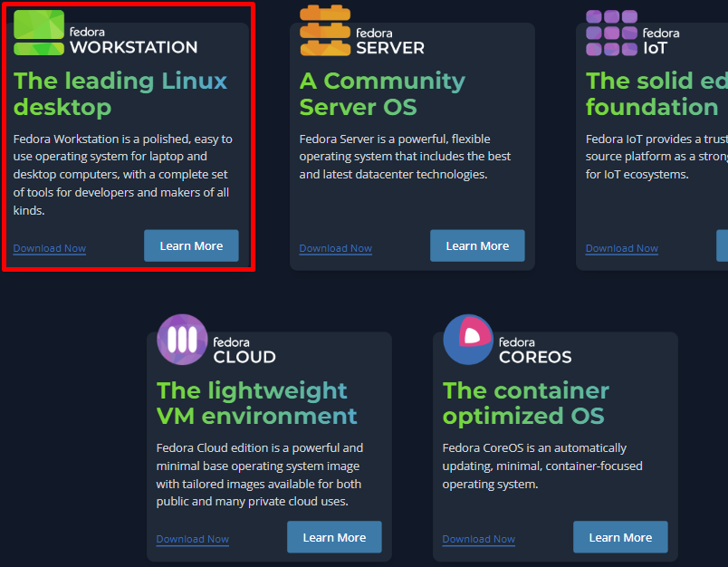Click the 'fedora COREOS' title text
The height and width of the screenshot is (567, 728).
535,351
